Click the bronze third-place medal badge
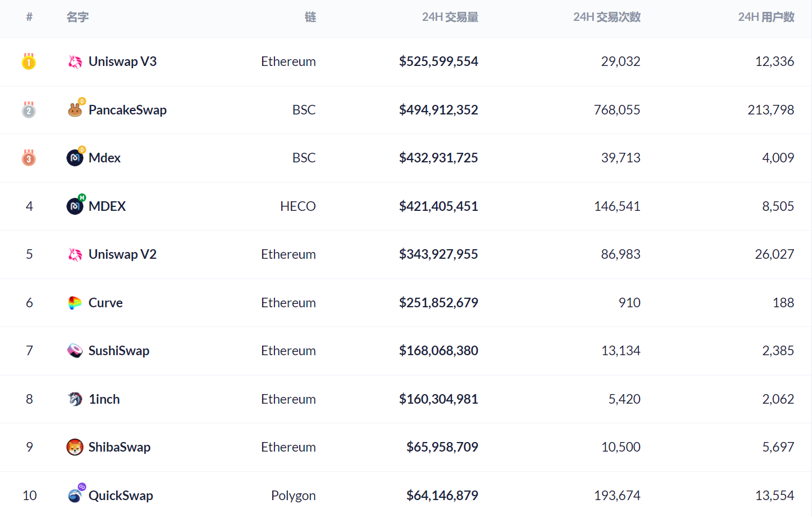 (x=29, y=158)
